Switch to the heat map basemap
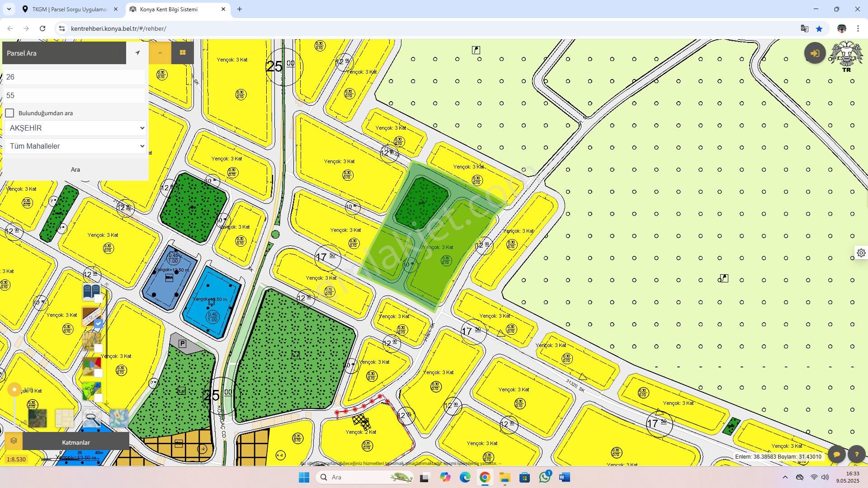 (118, 418)
